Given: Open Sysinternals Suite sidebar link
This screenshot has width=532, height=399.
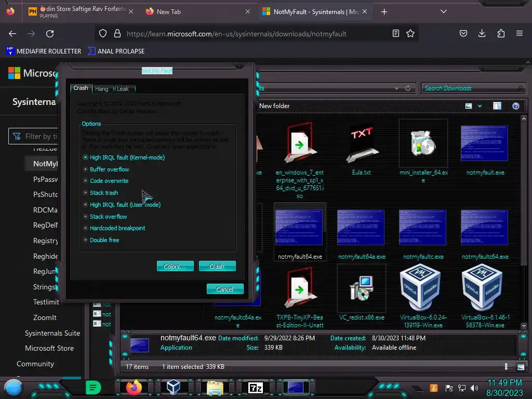Looking at the screenshot, I should (52, 333).
